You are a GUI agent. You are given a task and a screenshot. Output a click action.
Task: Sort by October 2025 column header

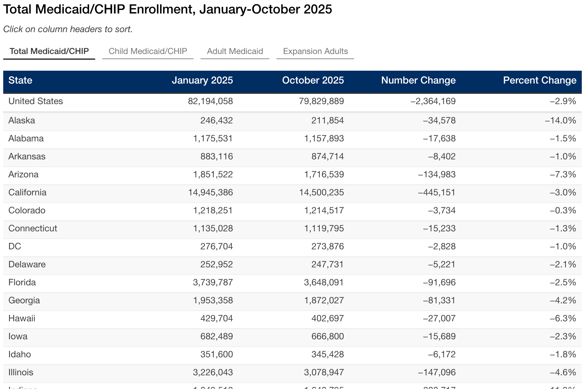tap(313, 80)
